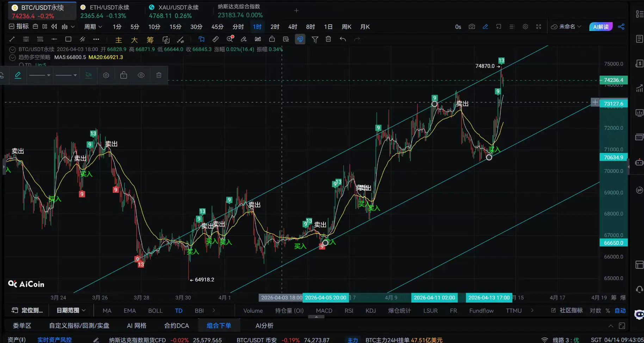Open line width dropdown in floating toolbar

pyautogui.click(x=66, y=75)
